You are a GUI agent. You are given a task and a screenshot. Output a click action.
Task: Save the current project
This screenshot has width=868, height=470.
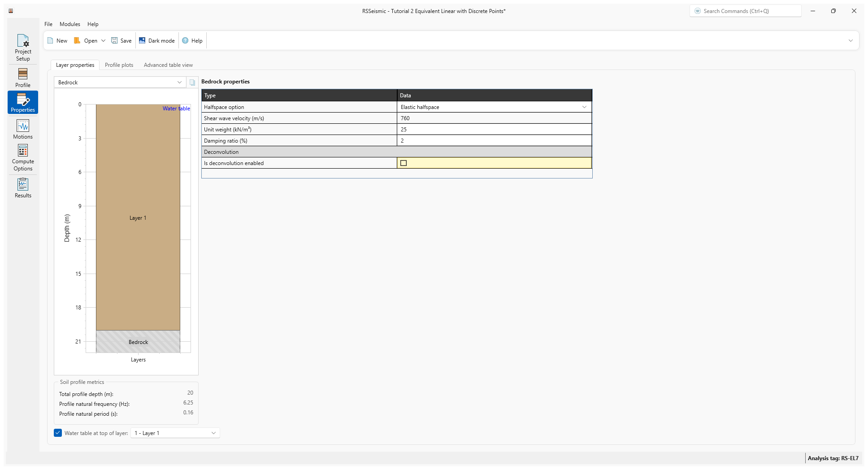pos(122,41)
